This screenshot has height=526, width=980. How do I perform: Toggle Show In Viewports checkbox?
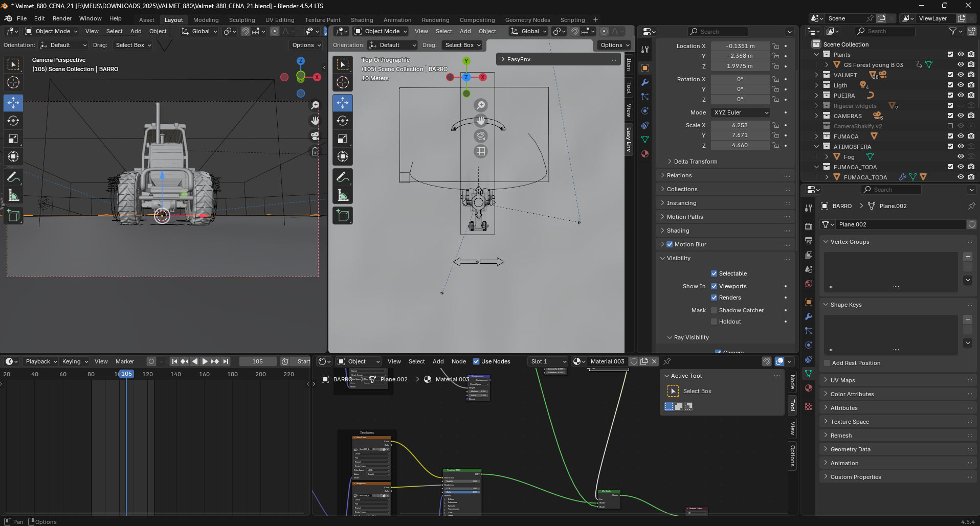(714, 286)
